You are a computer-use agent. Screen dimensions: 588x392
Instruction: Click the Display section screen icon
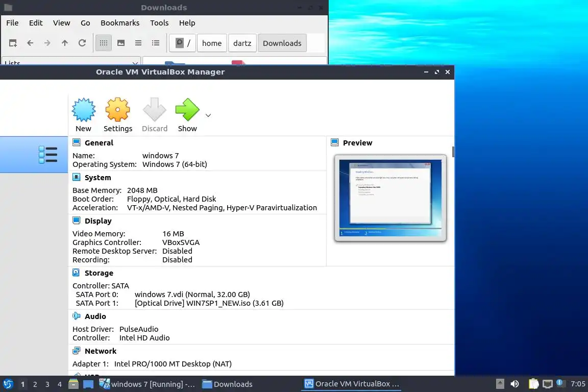pos(77,220)
